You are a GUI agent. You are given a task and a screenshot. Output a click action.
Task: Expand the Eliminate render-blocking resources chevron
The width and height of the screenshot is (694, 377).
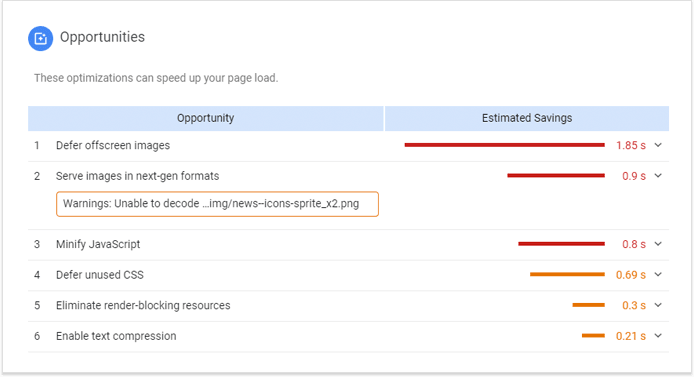pyautogui.click(x=658, y=305)
